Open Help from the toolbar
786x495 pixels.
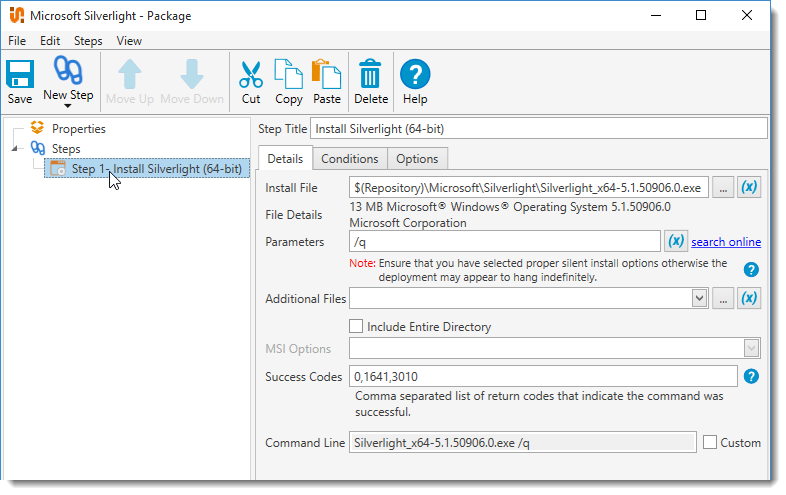coord(415,80)
